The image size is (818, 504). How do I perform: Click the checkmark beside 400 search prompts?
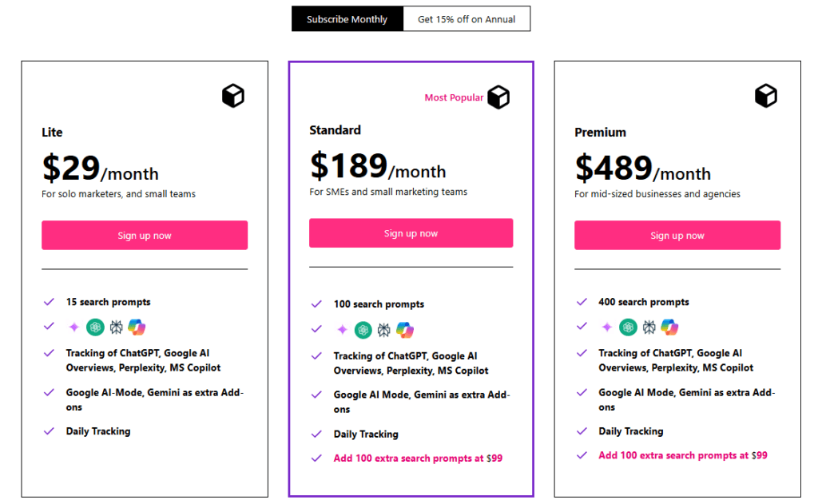pos(581,302)
